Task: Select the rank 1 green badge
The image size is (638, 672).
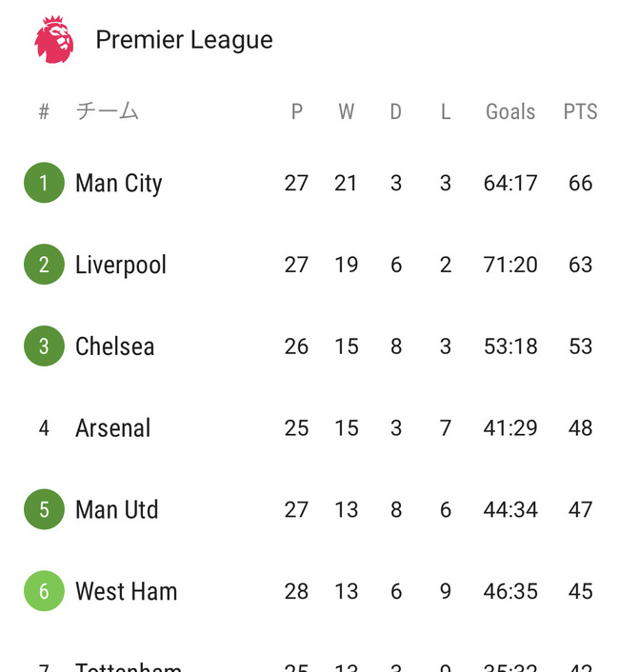Action: pos(44,183)
